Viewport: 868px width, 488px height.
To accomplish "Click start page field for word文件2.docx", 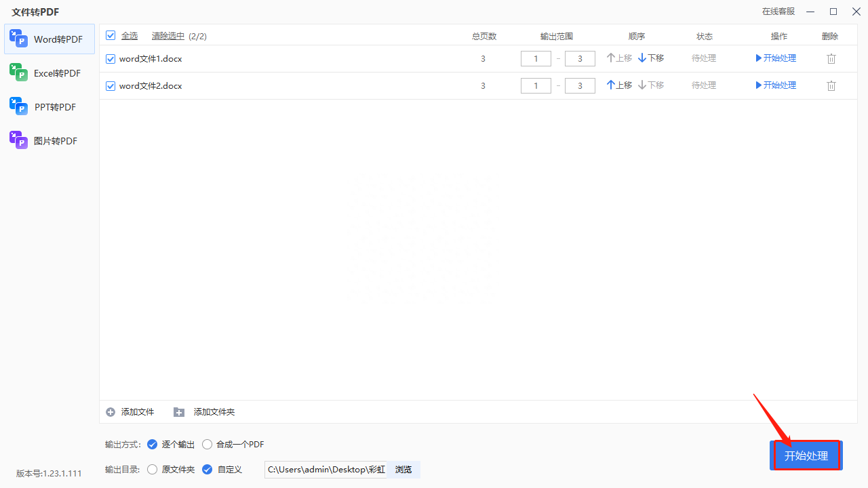I will click(536, 86).
